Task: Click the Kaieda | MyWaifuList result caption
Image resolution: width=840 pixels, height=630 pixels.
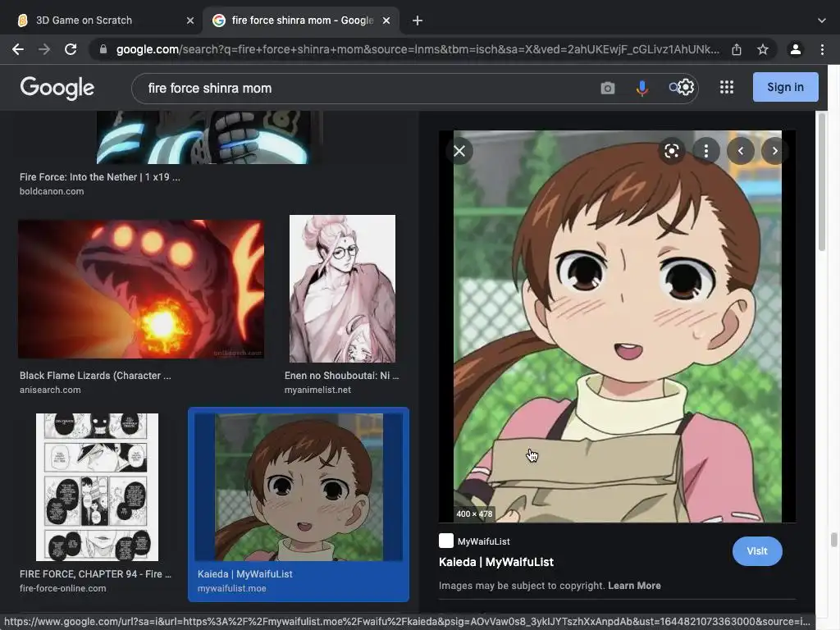Action: pos(244,573)
